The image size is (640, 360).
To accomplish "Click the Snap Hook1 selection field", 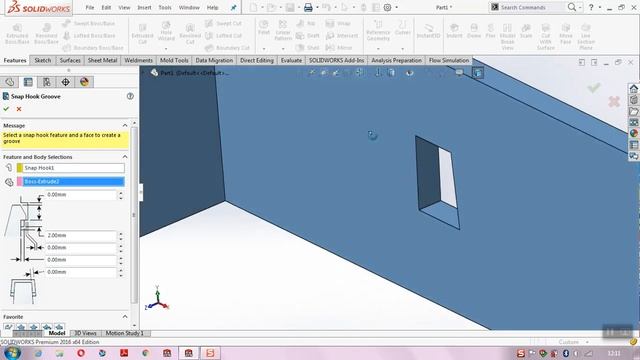I will coord(73,168).
